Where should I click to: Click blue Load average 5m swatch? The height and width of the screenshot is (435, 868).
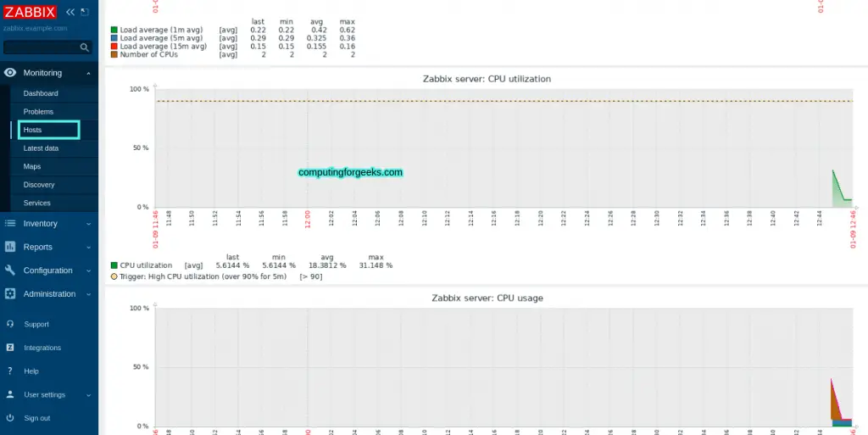114,38
